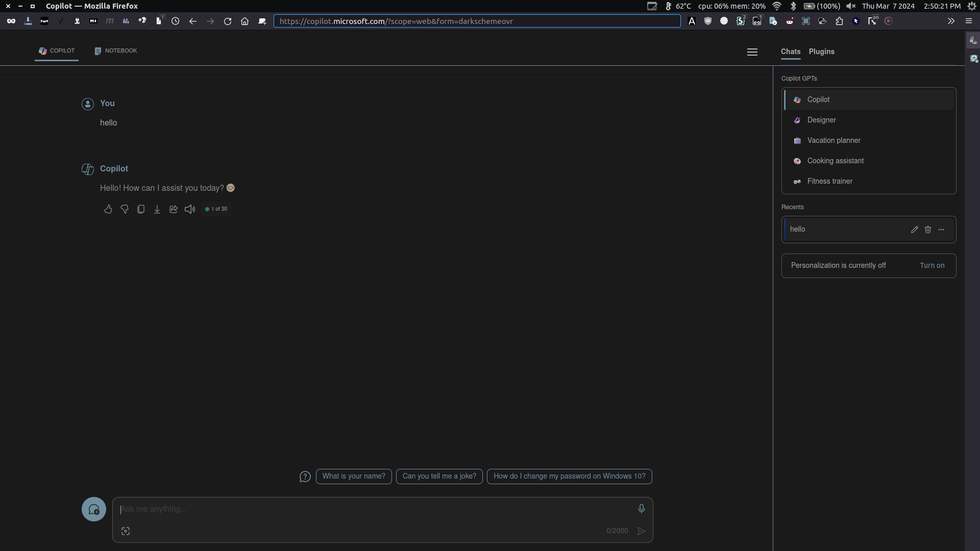The width and height of the screenshot is (980, 551).
Task: Click the copy response icon
Action: 141,209
